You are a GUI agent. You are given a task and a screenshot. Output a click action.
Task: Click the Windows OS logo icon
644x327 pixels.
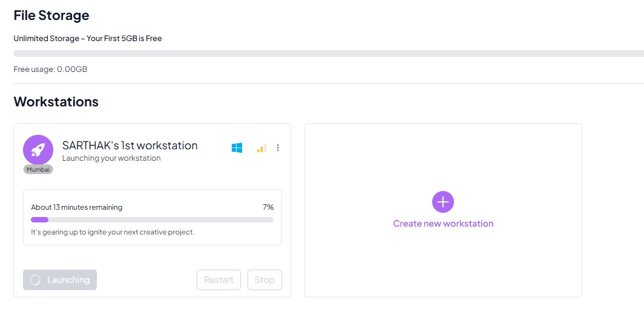pos(237,147)
